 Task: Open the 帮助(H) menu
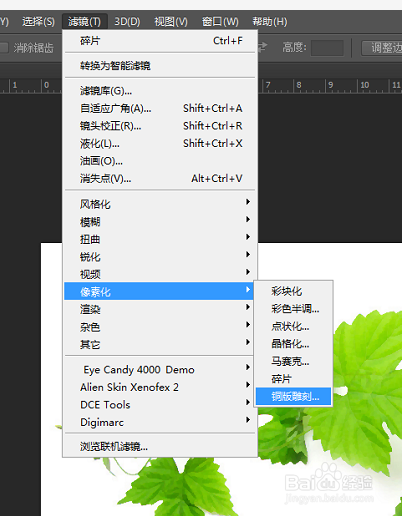(x=270, y=22)
